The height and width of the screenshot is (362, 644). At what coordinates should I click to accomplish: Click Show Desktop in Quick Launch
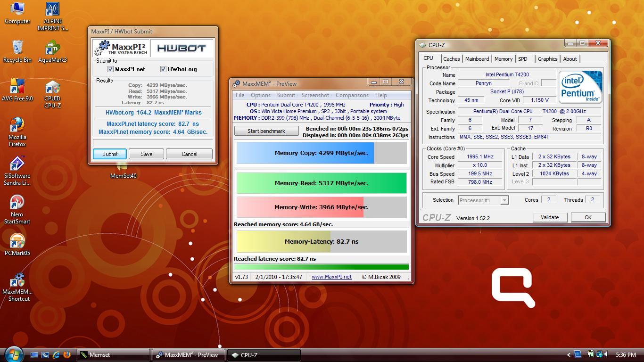click(x=35, y=355)
